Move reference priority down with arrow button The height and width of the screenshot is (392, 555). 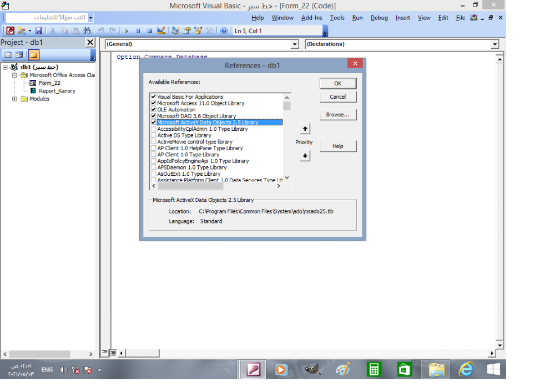point(305,156)
